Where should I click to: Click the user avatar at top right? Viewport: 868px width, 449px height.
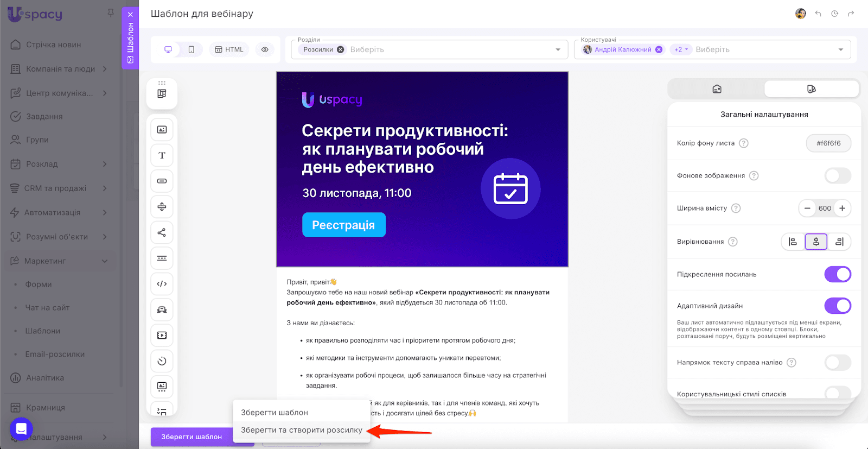801,14
